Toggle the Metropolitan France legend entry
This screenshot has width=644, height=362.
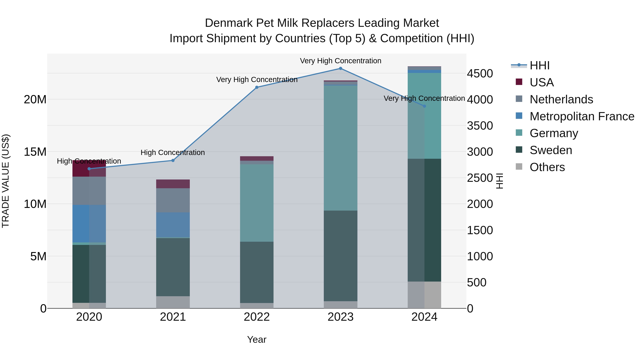pyautogui.click(x=575, y=116)
